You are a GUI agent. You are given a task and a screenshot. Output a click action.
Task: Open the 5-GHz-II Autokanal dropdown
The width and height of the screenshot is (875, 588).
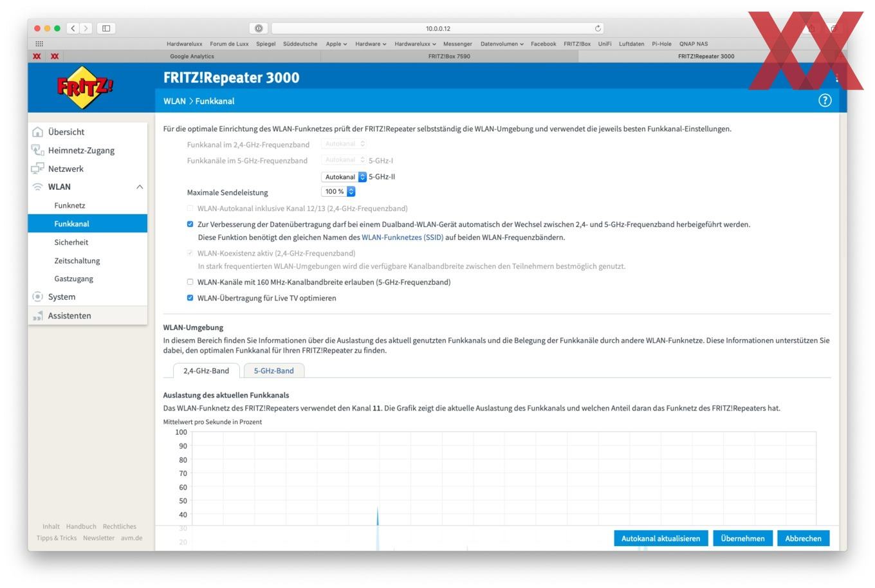point(344,177)
